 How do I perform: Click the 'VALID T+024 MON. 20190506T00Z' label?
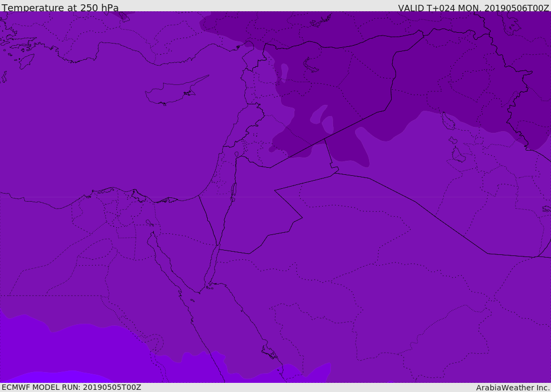tap(474, 8)
